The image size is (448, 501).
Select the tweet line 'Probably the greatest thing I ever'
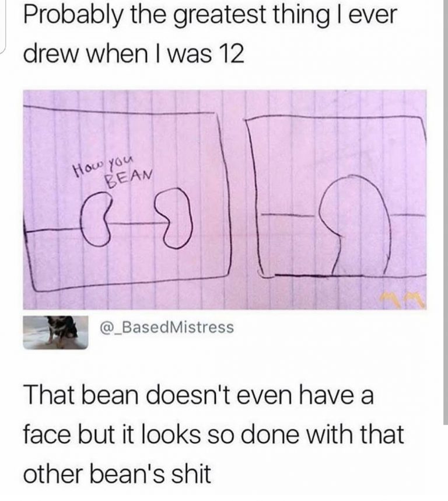pyautogui.click(x=210, y=15)
